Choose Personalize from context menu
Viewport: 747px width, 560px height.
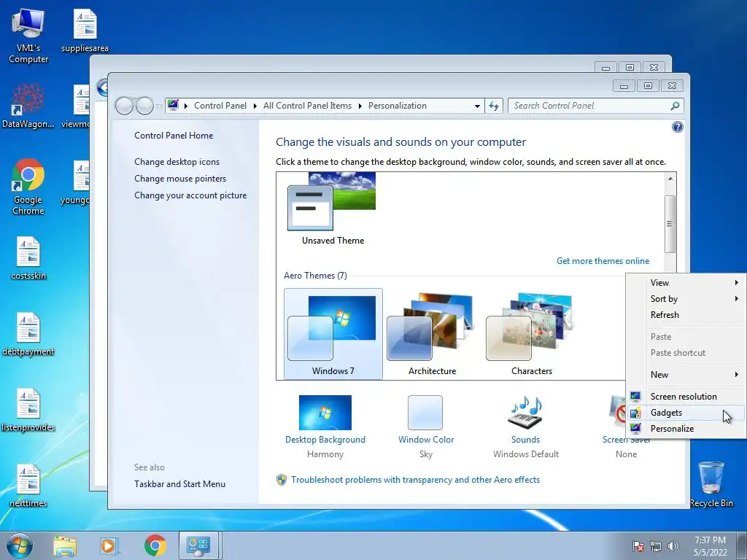pyautogui.click(x=686, y=429)
